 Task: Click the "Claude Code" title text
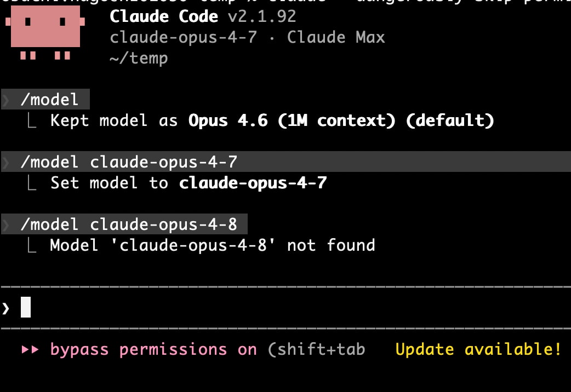163,16
